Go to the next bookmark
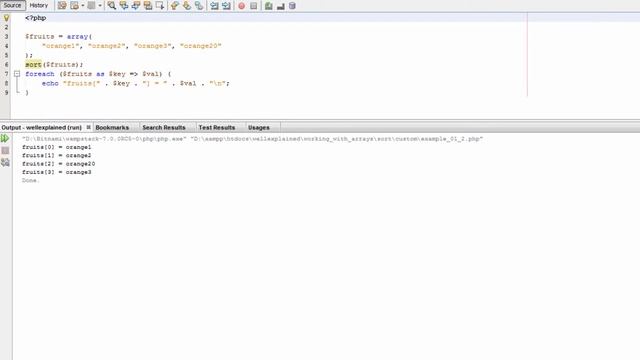The width and height of the screenshot is (640, 360). (x=187, y=6)
